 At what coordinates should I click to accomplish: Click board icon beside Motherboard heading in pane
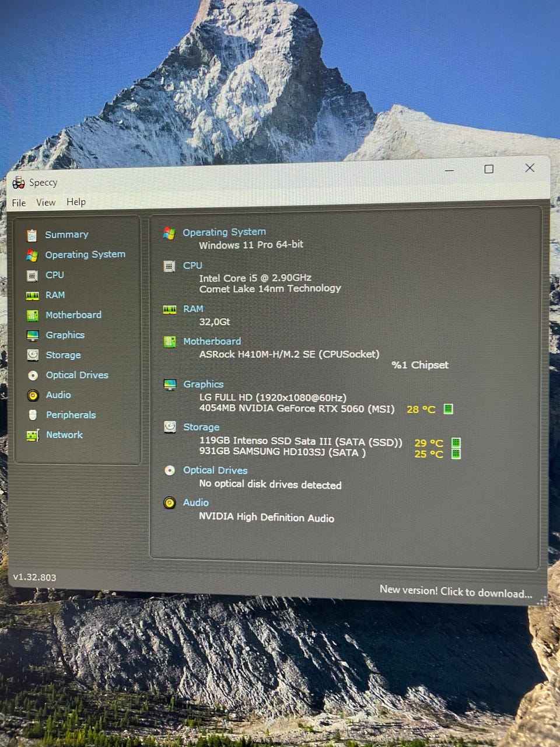pyautogui.click(x=170, y=342)
